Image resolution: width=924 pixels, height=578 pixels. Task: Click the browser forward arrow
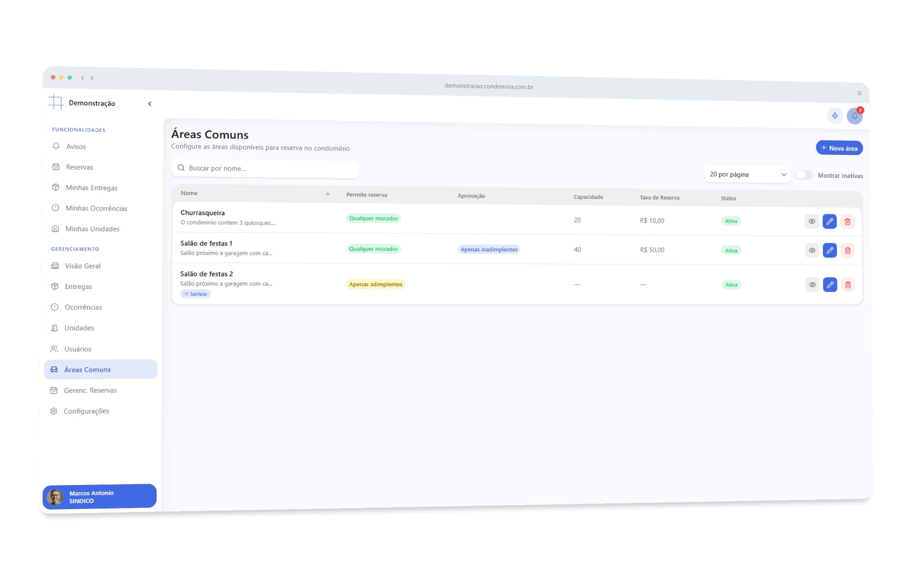coord(92,78)
